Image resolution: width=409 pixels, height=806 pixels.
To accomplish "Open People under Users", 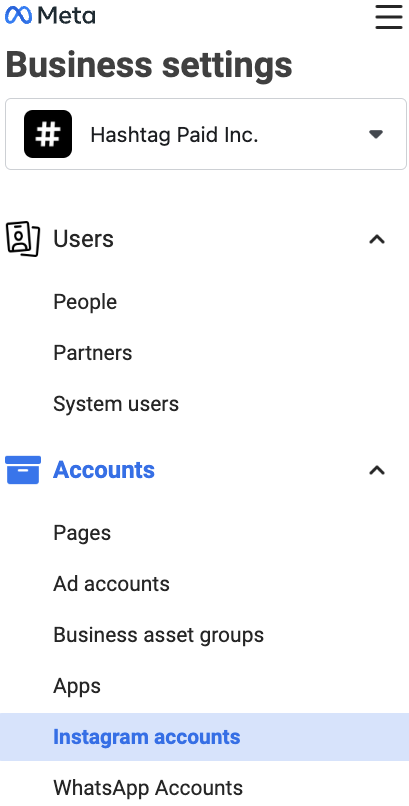I will pyautogui.click(x=85, y=302).
